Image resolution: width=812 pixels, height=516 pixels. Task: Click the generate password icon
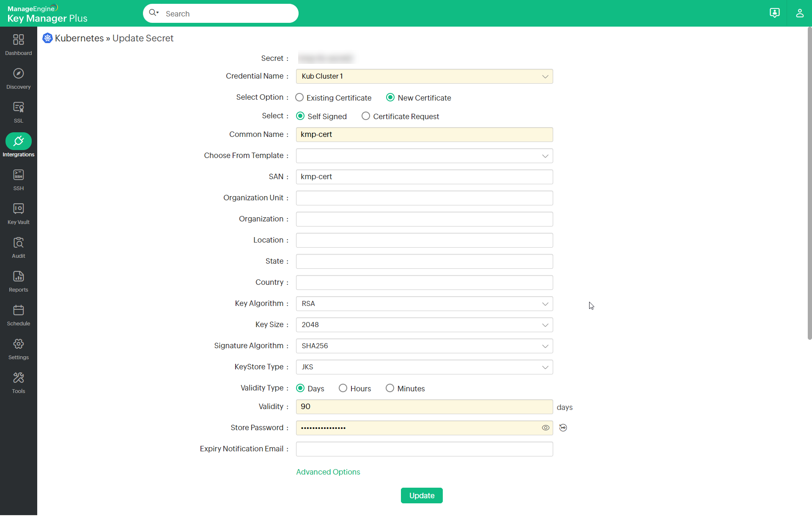(x=563, y=428)
